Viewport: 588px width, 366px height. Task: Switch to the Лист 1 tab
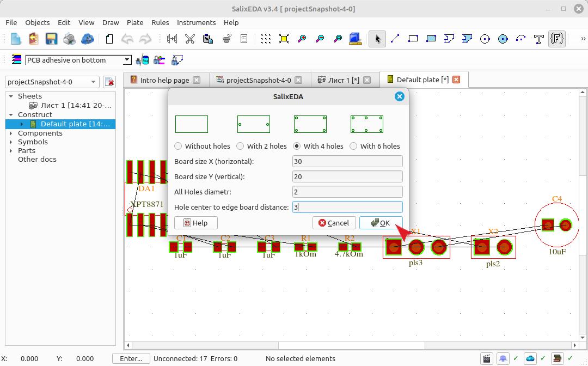pos(344,80)
